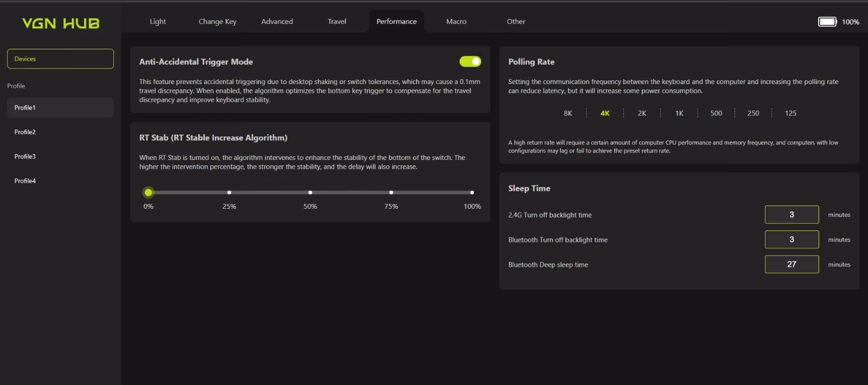Click the 25% label under RT Stab slider
Viewport: 868px width, 385px height.
click(229, 207)
